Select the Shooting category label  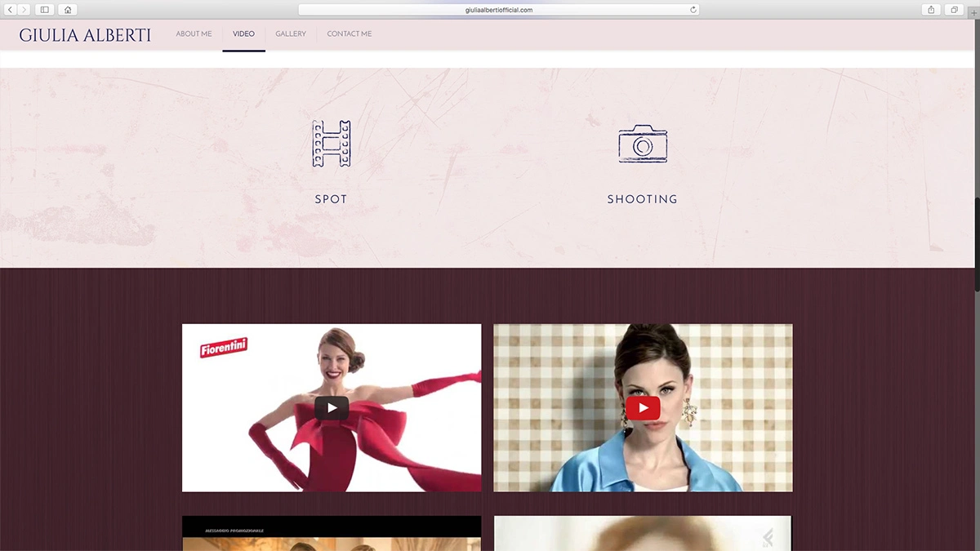pyautogui.click(x=643, y=199)
